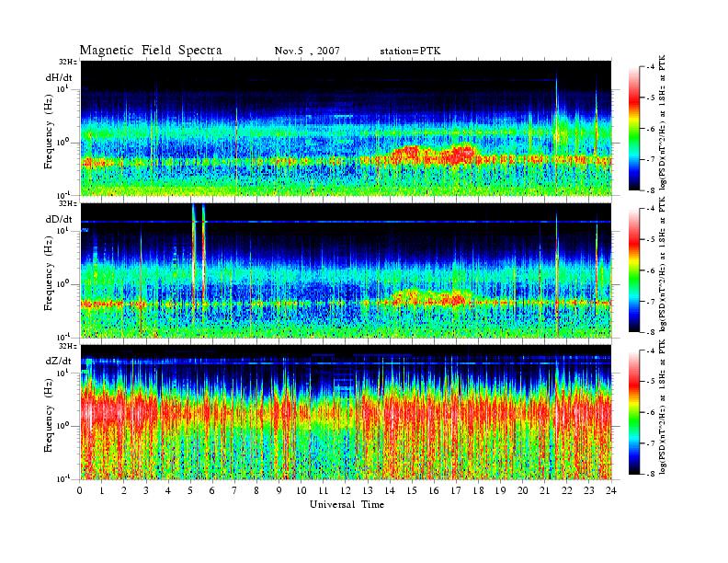Click the "-8" value on the dZ/dt color bar
728x563 pixels.
[651, 474]
